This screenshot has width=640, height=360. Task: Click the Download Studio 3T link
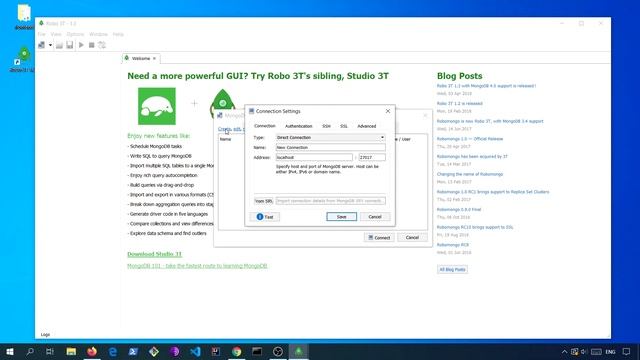[154, 254]
